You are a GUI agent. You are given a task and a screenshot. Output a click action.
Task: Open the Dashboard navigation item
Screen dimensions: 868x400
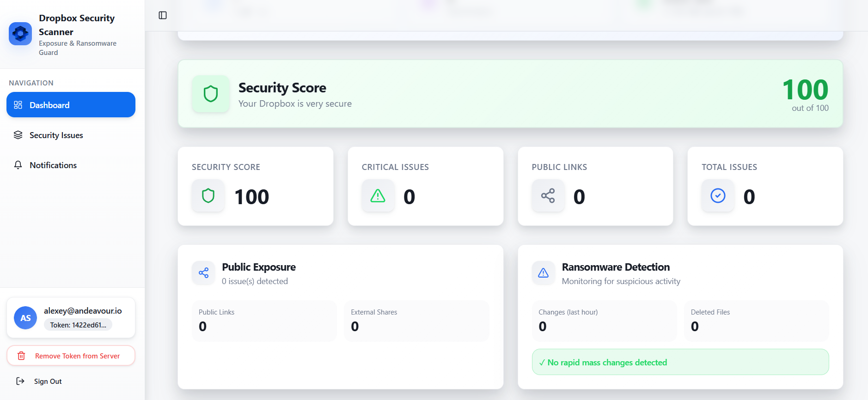71,105
